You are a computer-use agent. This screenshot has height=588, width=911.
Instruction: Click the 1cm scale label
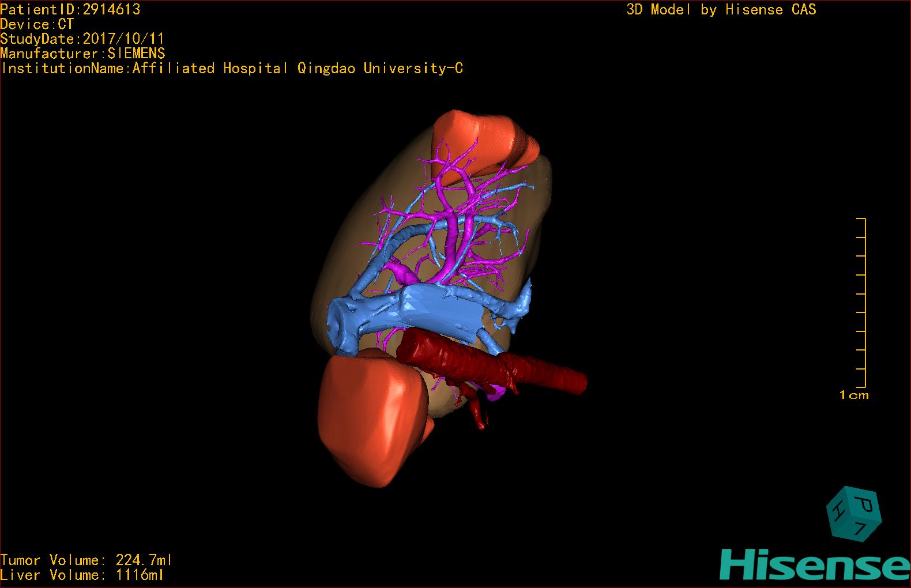coord(854,395)
